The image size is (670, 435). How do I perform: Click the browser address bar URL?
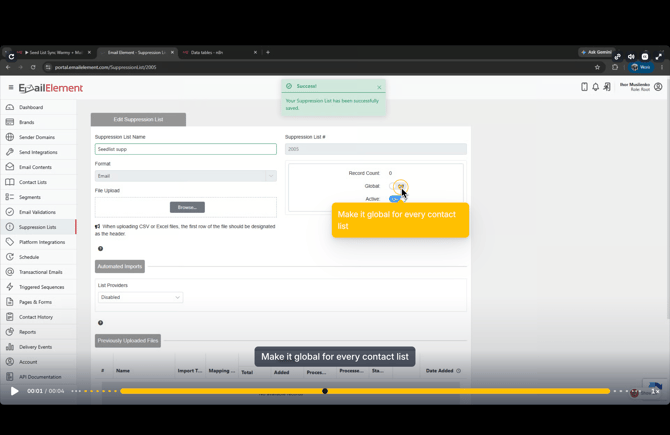(x=105, y=67)
